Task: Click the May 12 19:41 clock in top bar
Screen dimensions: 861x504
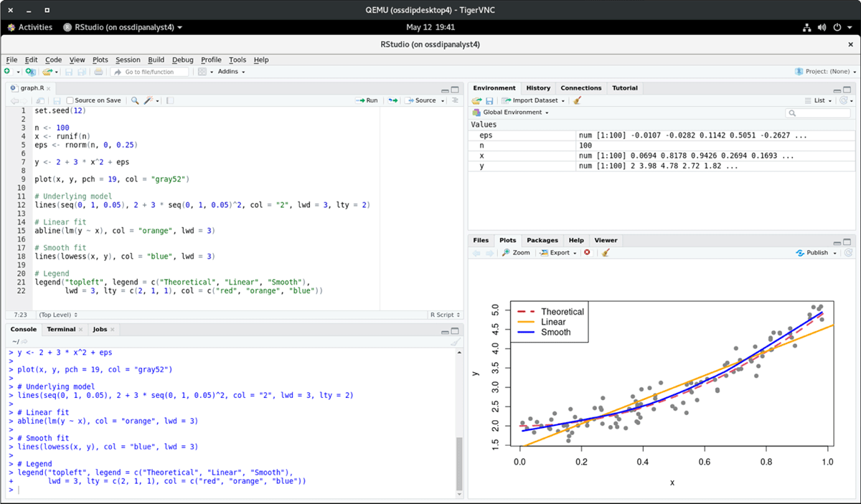Action: click(430, 27)
